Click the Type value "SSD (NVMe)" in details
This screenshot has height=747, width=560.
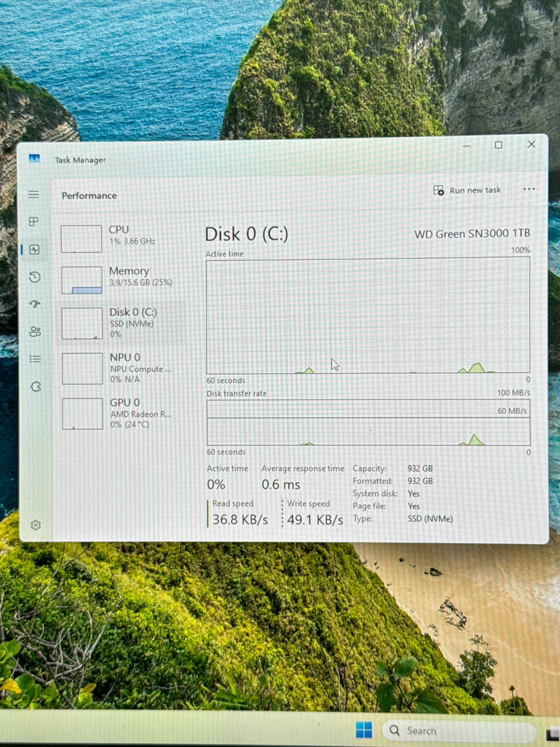point(430,519)
